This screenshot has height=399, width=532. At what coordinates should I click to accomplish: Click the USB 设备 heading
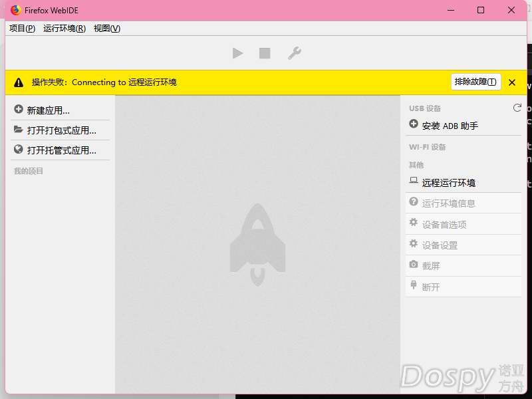[x=425, y=108]
